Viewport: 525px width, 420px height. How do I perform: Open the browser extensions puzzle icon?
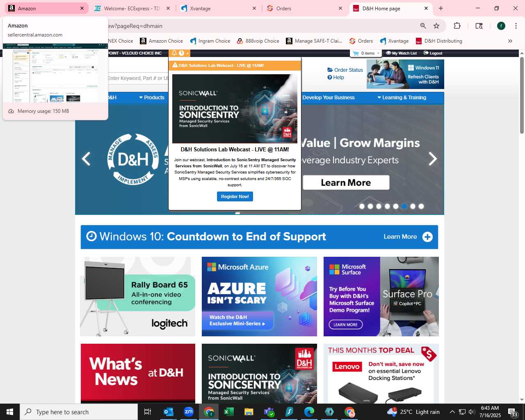click(457, 26)
